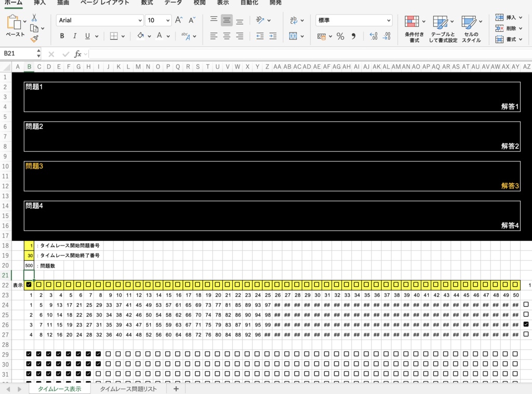Toggle bold formatting

point(62,36)
